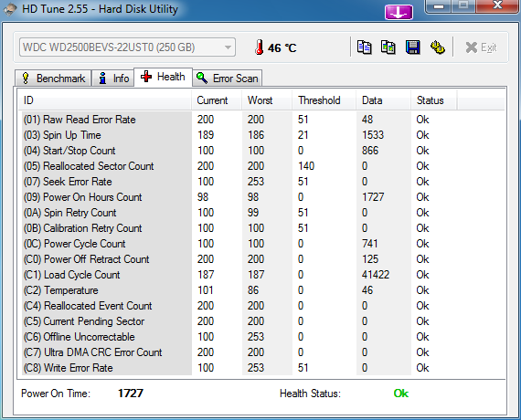The height and width of the screenshot is (420, 521).
Task: Click the purple download arrow icon
Action: pyautogui.click(x=399, y=13)
